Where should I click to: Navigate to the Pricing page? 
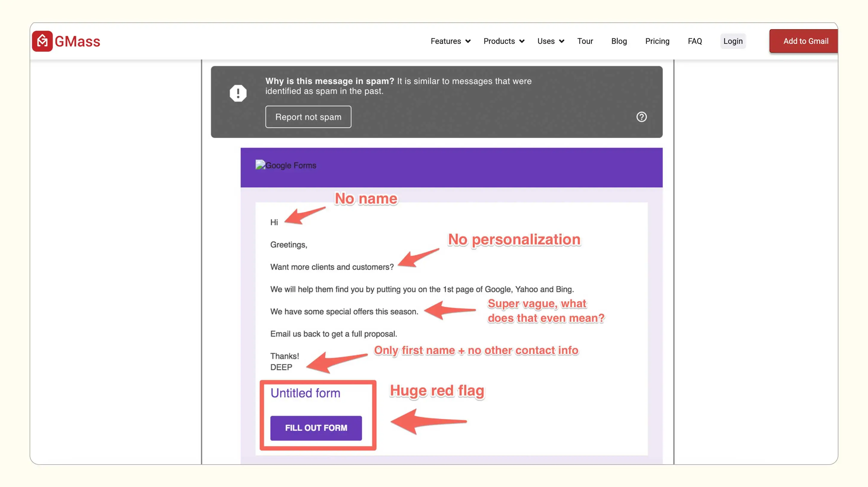coord(657,41)
